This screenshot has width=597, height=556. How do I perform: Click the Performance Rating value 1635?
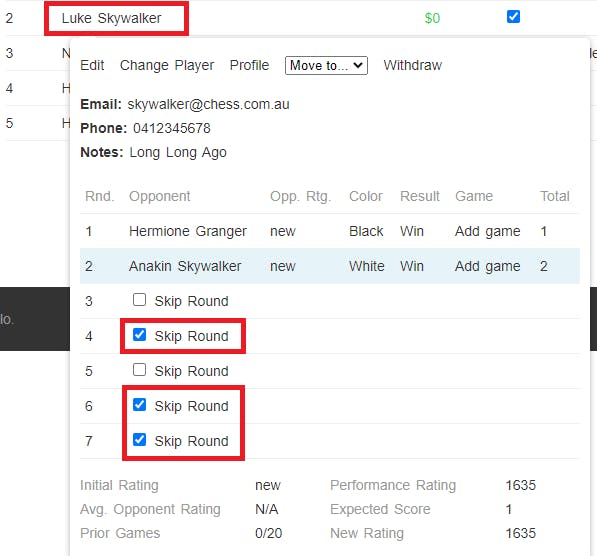click(520, 485)
